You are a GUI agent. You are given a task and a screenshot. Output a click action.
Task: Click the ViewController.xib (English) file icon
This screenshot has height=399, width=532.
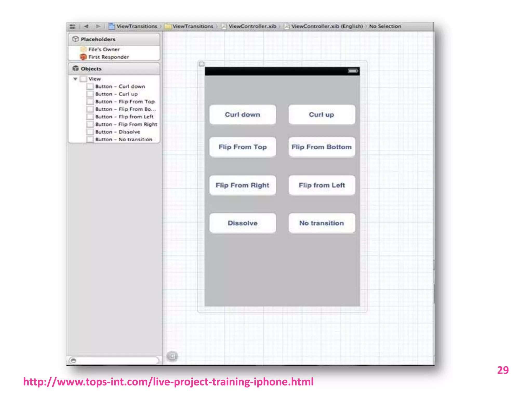click(287, 26)
